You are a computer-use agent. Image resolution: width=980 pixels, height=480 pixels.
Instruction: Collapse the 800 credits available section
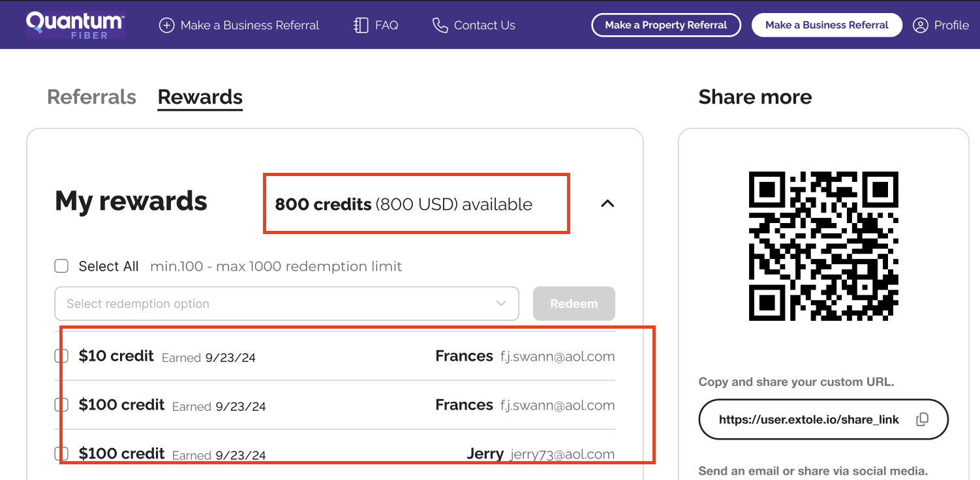(607, 203)
